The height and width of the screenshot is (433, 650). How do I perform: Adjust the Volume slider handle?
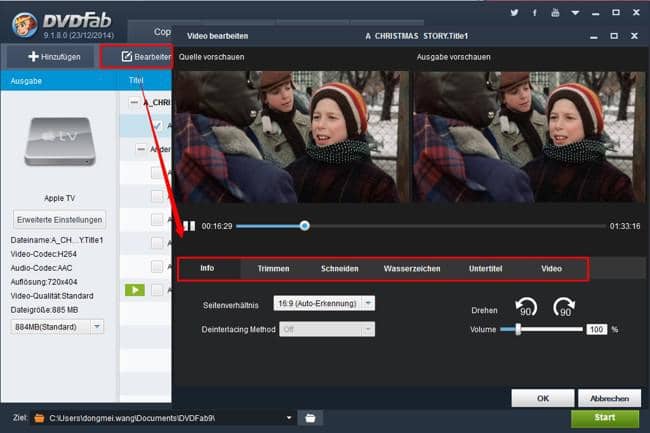[x=518, y=329]
